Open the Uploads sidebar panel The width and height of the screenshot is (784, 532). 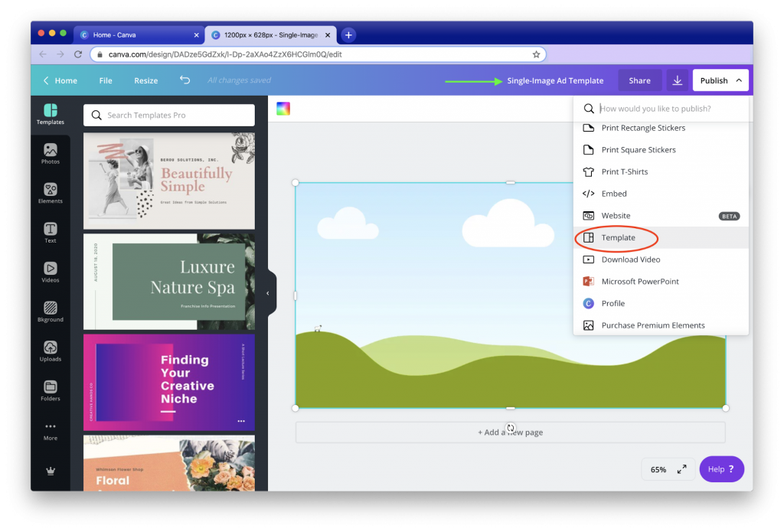coord(51,351)
